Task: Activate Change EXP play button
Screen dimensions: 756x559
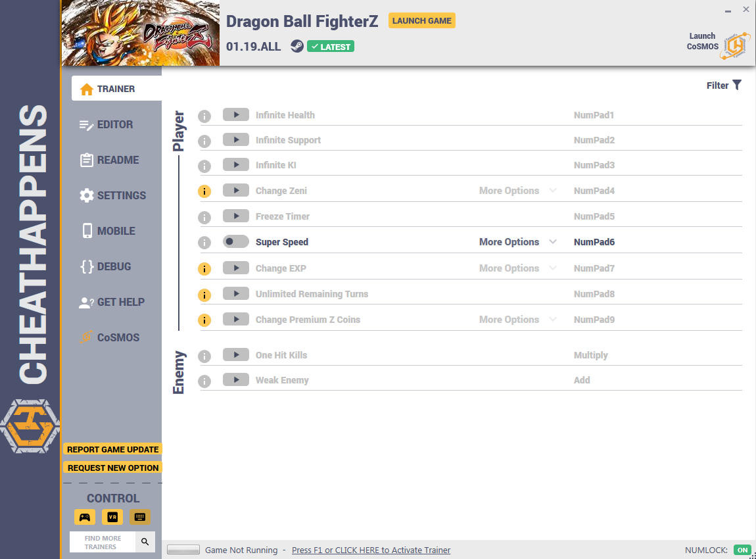Action: click(236, 268)
